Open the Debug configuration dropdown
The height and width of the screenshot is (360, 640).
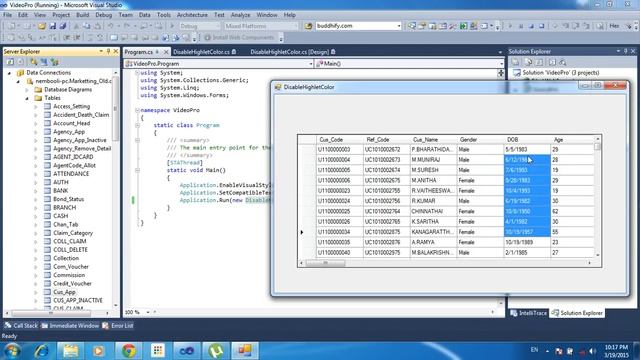pyautogui.click(x=199, y=26)
